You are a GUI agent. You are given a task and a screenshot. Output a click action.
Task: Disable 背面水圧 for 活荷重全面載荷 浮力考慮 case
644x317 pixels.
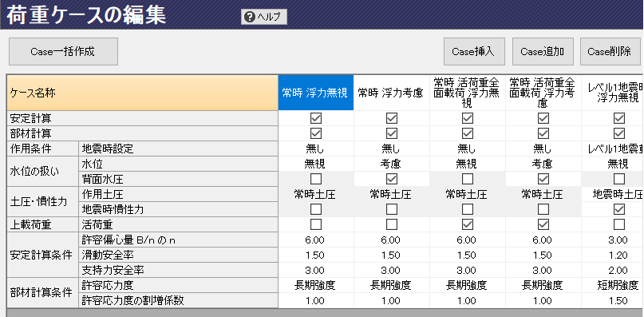click(x=543, y=179)
